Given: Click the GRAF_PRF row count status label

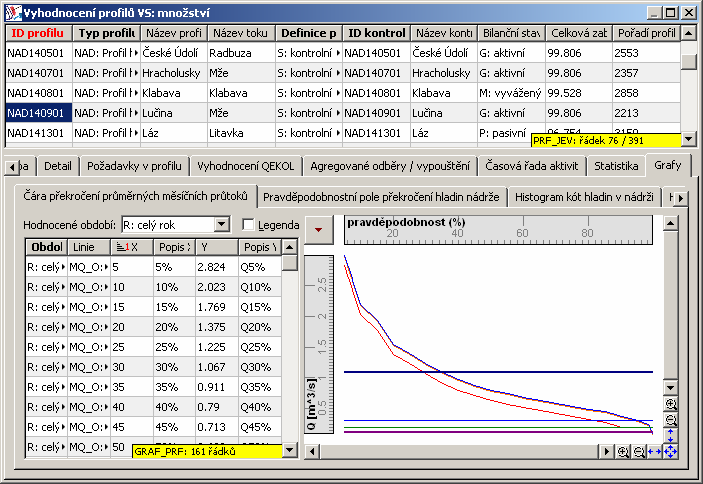Looking at the screenshot, I should [x=208, y=451].
